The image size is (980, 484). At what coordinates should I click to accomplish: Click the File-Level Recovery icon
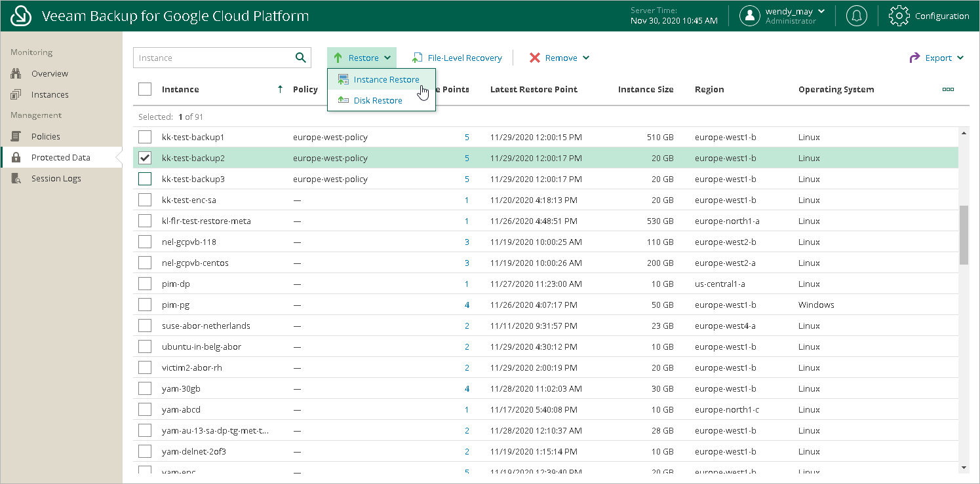(x=416, y=58)
